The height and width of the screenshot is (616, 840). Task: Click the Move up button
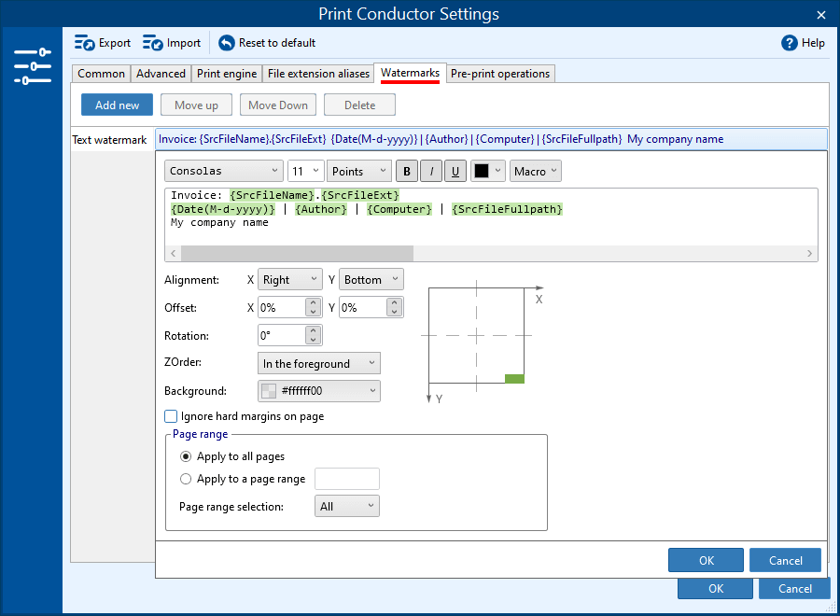pyautogui.click(x=196, y=105)
